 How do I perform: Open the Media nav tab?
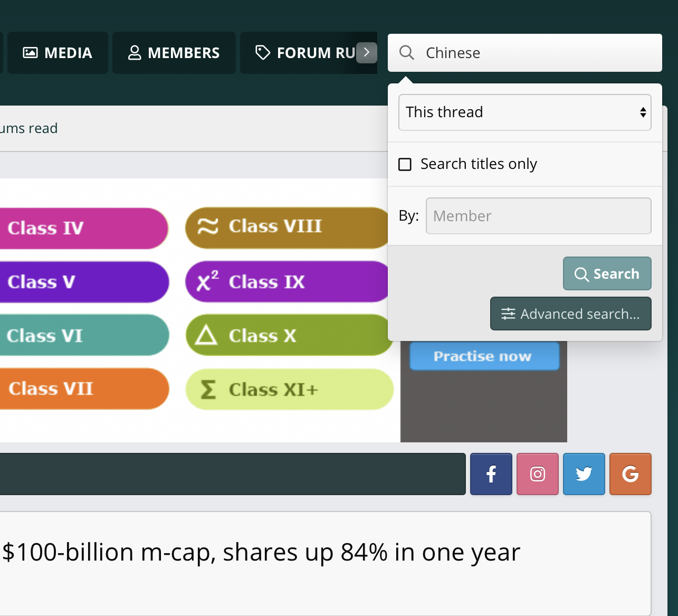58,53
